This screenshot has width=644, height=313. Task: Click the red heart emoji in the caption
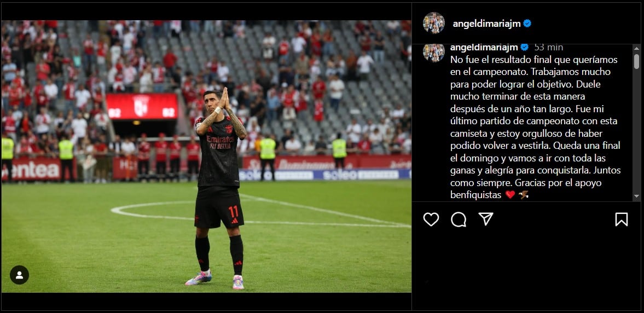coord(510,195)
